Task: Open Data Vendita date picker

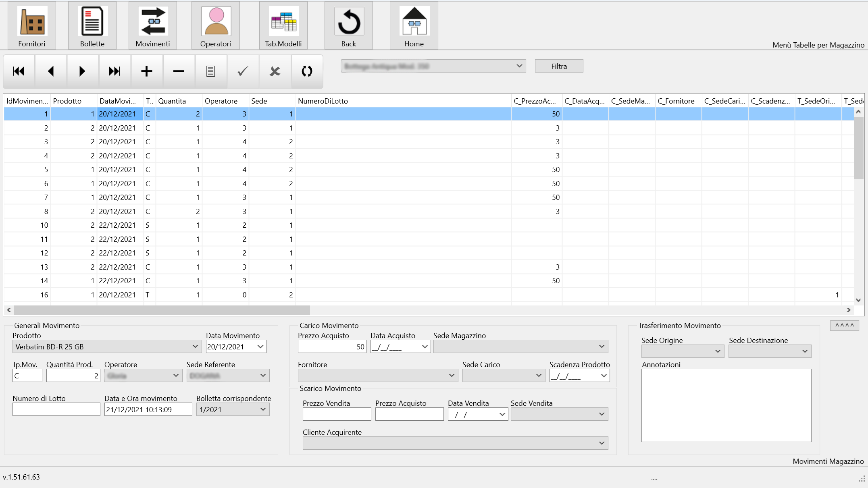Action: 502,414
